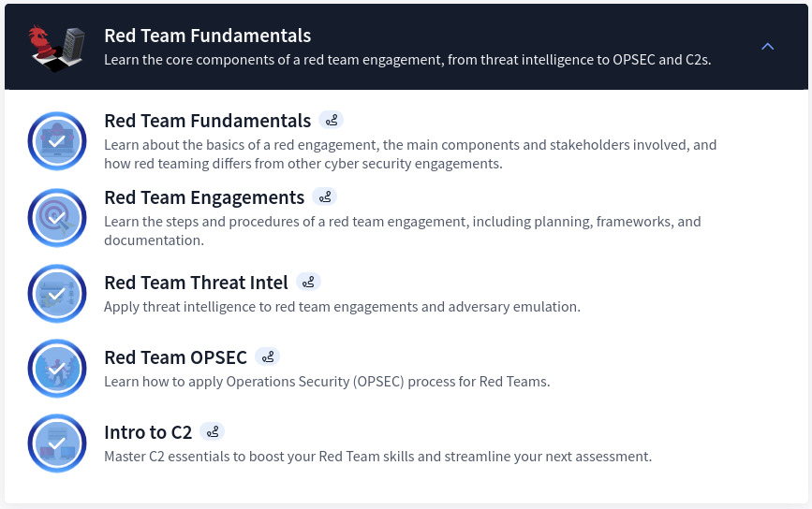Click the Red Team Fundamentals room completion icon
Screen dimensions: 812x509
coord(57,141)
